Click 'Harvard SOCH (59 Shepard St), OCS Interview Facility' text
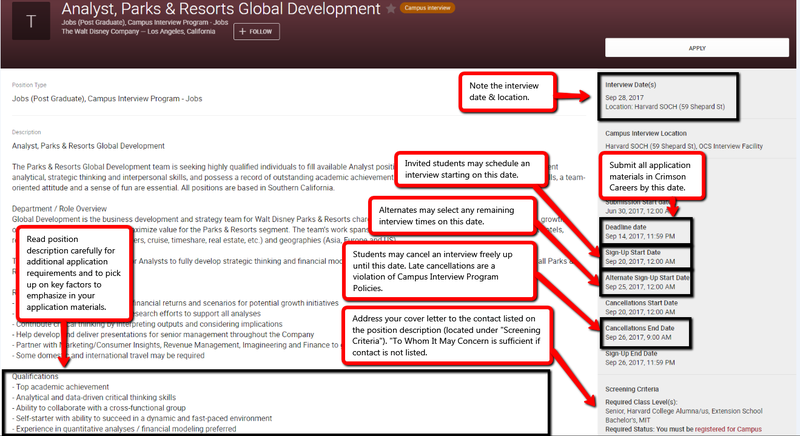Screen dimensions: 800x436 [x=684, y=146]
